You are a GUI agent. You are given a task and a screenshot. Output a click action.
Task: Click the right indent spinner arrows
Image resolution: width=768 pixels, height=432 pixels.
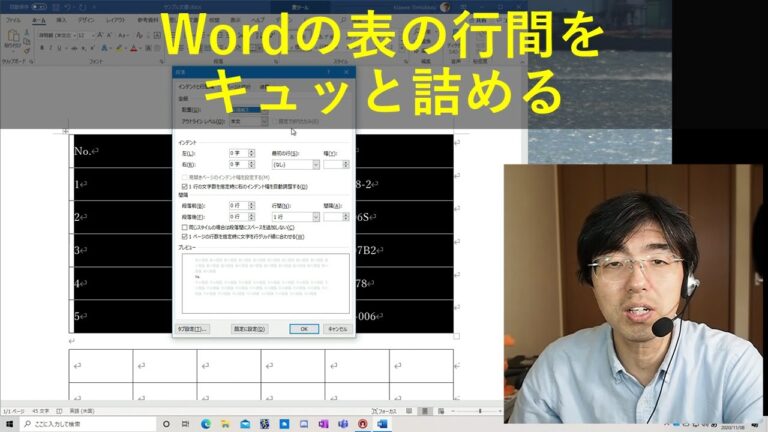[251, 165]
